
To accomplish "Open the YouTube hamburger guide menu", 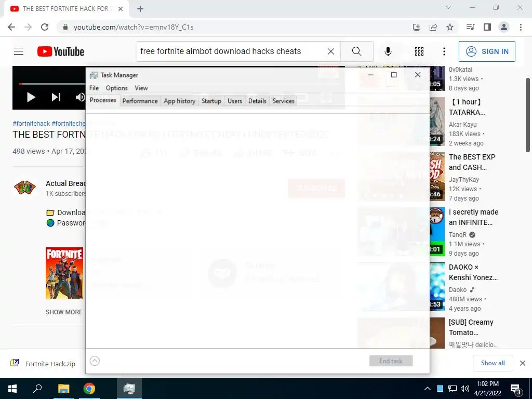I will click(19, 51).
